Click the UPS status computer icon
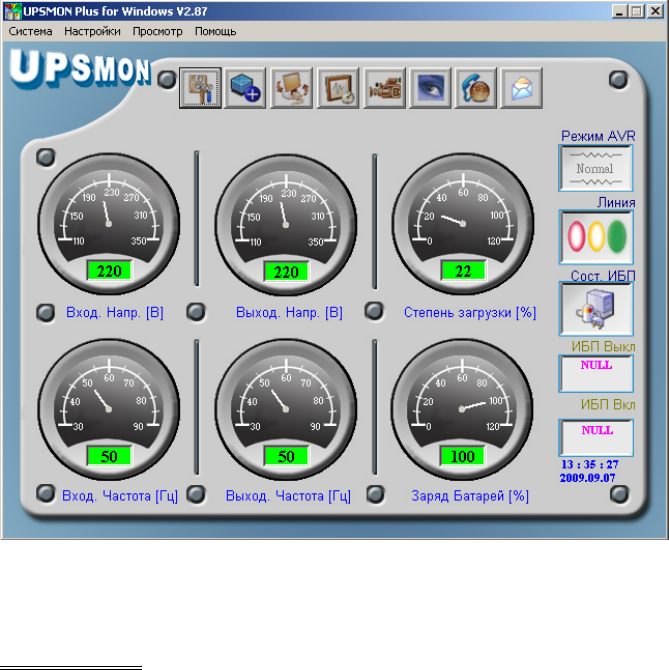This screenshot has width=669, height=670. [x=596, y=309]
